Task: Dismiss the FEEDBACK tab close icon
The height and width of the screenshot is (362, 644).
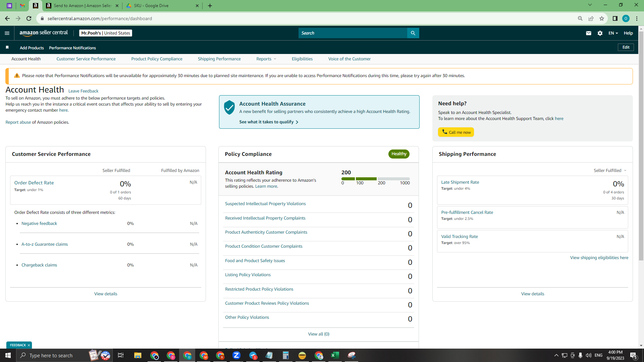Action: point(29,345)
